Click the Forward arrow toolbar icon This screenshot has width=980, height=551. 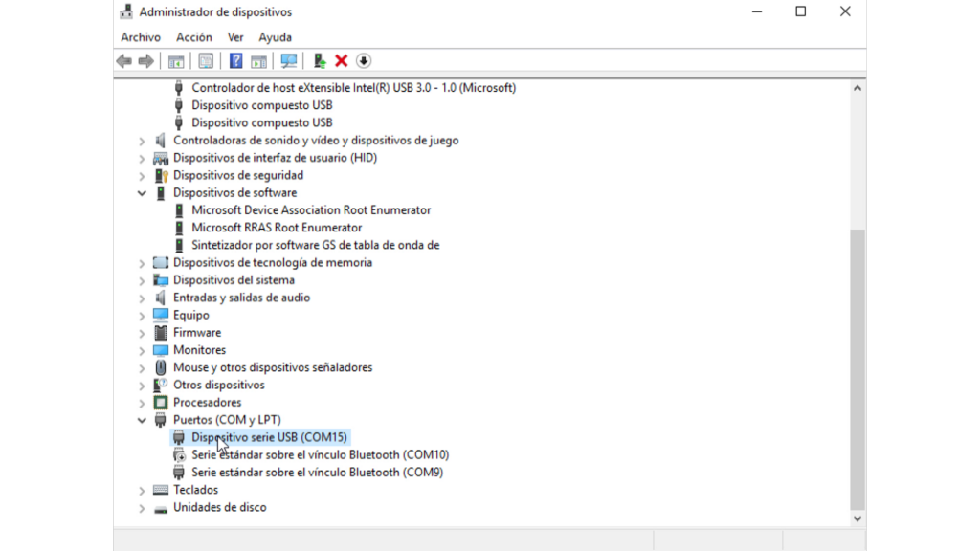pyautogui.click(x=145, y=61)
